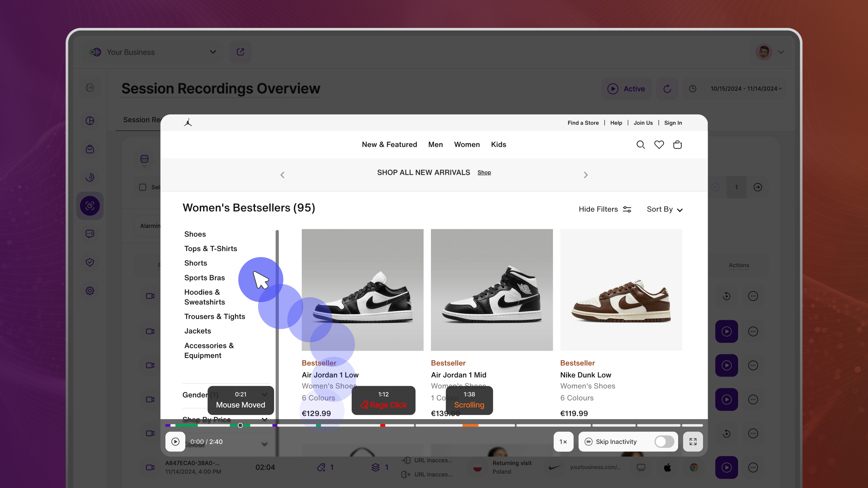Go to previous promo banner arrow

[x=282, y=175]
